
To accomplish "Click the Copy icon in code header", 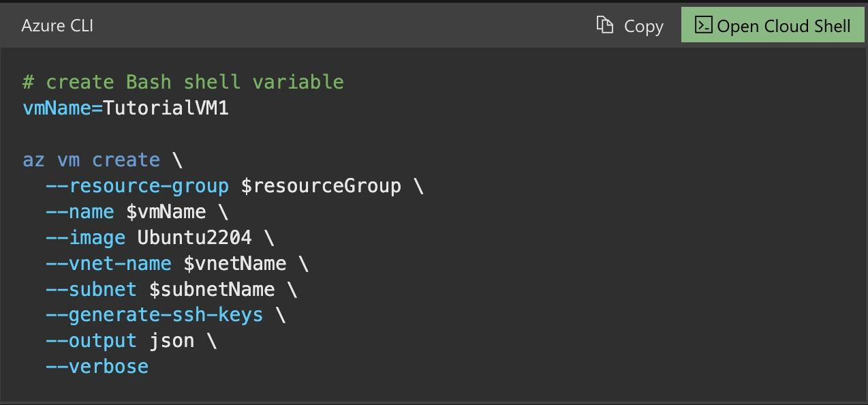I will 604,25.
